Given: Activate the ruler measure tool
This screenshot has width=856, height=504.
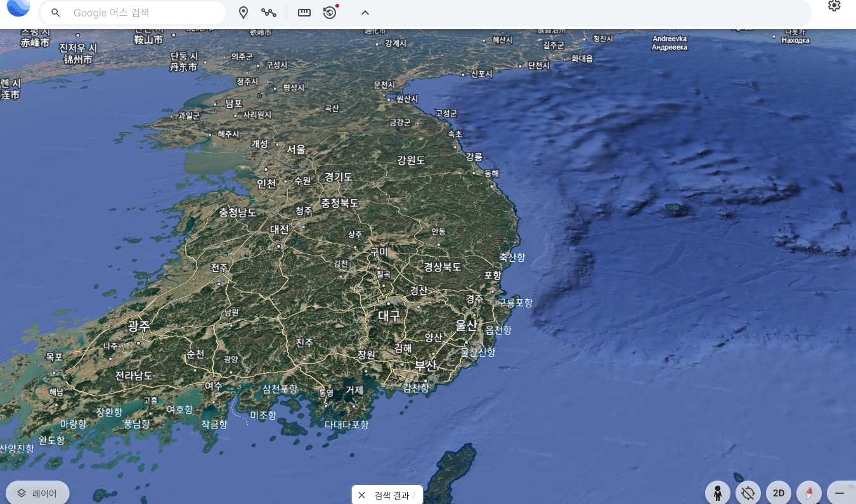Looking at the screenshot, I should [x=304, y=13].
